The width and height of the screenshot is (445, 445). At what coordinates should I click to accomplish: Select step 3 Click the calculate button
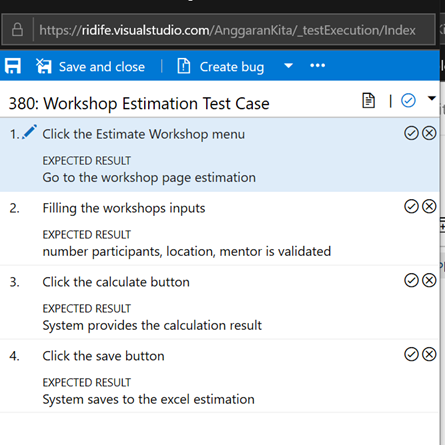(116, 282)
